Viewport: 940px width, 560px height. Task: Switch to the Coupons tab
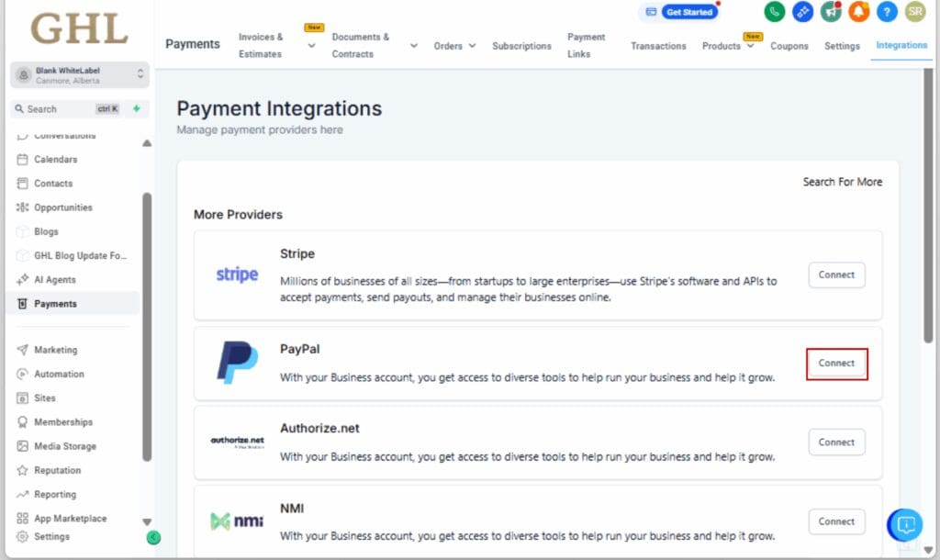coord(789,45)
